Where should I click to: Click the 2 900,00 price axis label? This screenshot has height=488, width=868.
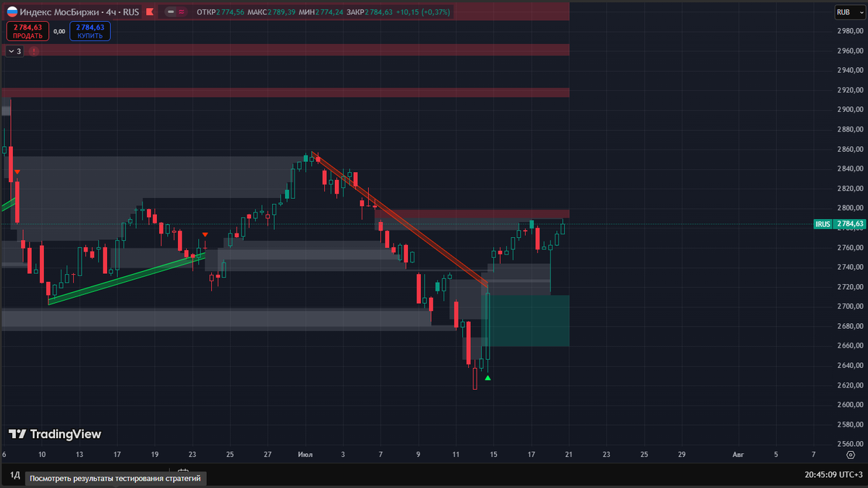tap(849, 110)
